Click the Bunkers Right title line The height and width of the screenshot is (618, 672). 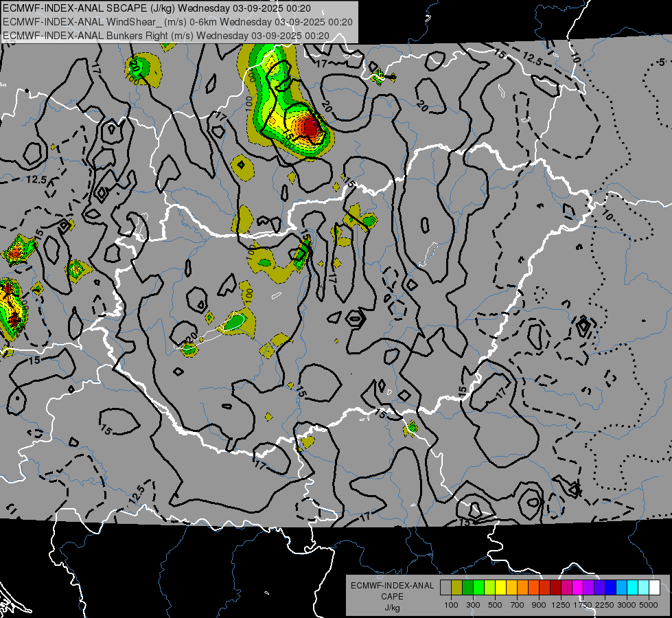166,36
